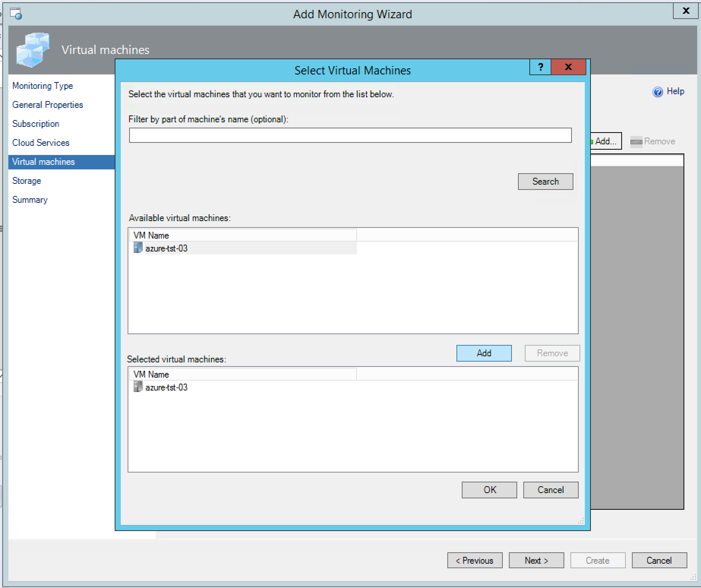The height and width of the screenshot is (588, 701).
Task: Focus the machine name filter field
Action: coord(350,135)
